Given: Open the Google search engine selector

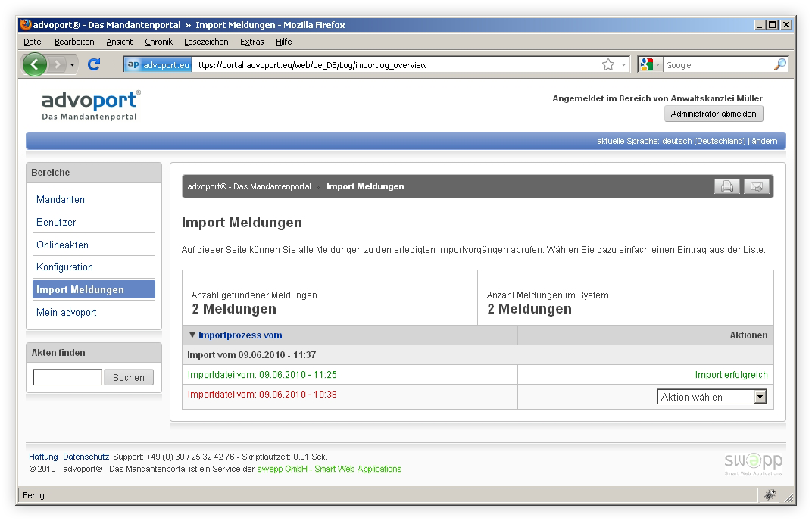Looking at the screenshot, I should [x=651, y=64].
